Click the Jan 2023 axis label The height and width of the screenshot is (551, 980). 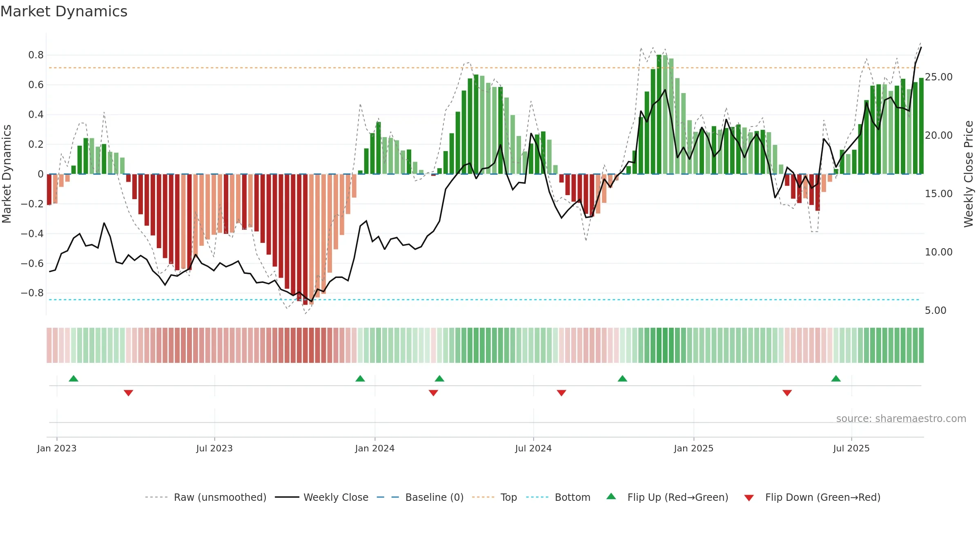click(x=57, y=448)
